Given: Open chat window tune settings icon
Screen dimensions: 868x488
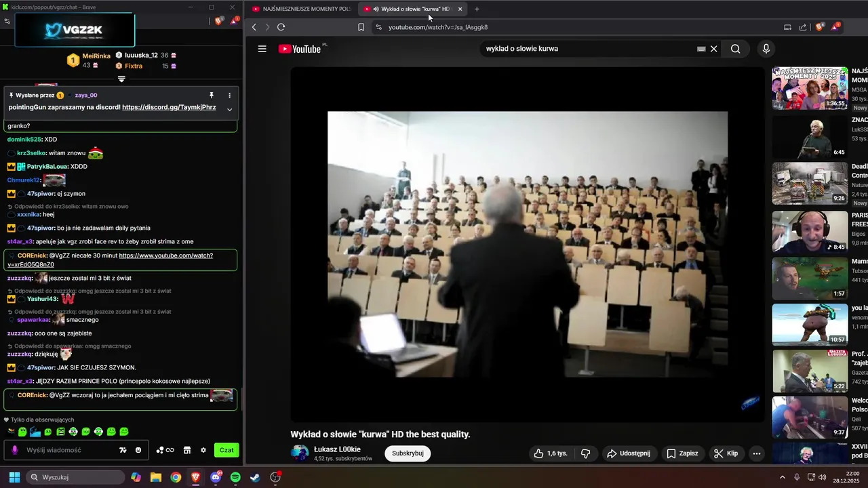Looking at the screenshot, I should [7, 21].
